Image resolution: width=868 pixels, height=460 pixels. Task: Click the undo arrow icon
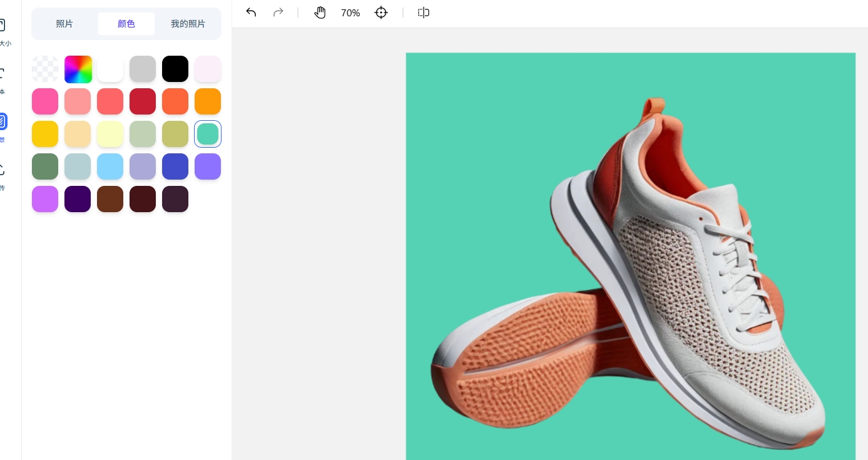(x=251, y=13)
